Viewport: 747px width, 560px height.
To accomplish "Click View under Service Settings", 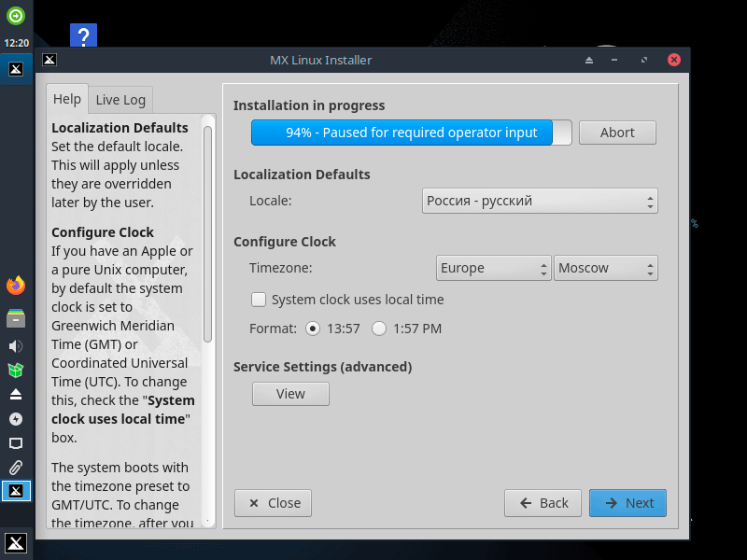I will [x=290, y=394].
